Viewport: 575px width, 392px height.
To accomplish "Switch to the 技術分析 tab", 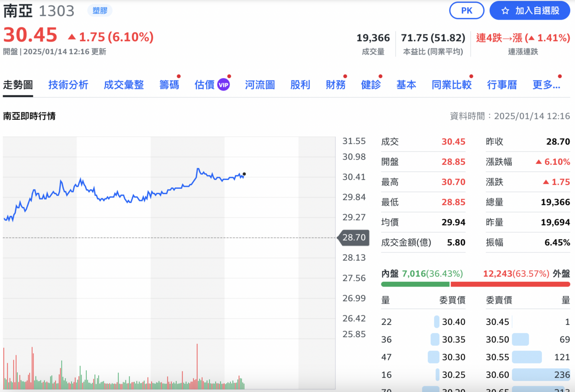I will pyautogui.click(x=68, y=85).
